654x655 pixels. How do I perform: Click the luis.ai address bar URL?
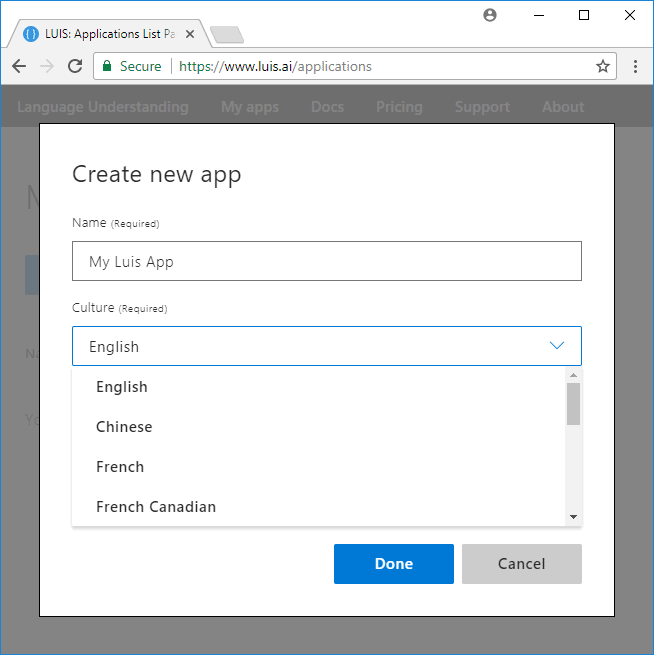pos(275,66)
